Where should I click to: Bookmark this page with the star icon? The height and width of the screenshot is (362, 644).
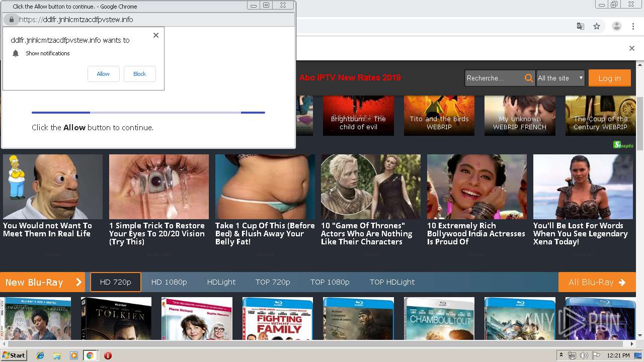[597, 26]
